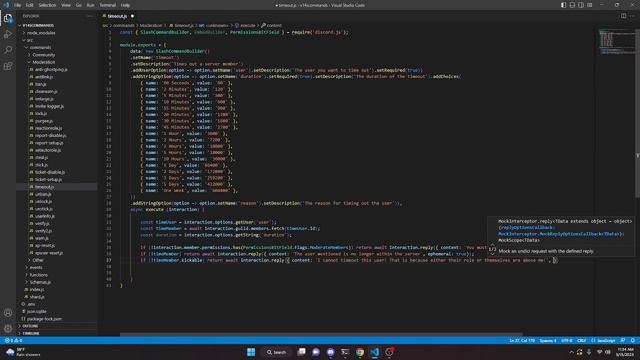Click Visual Studio Code taskbar icon
The width and height of the screenshot is (640, 360).
[375, 352]
